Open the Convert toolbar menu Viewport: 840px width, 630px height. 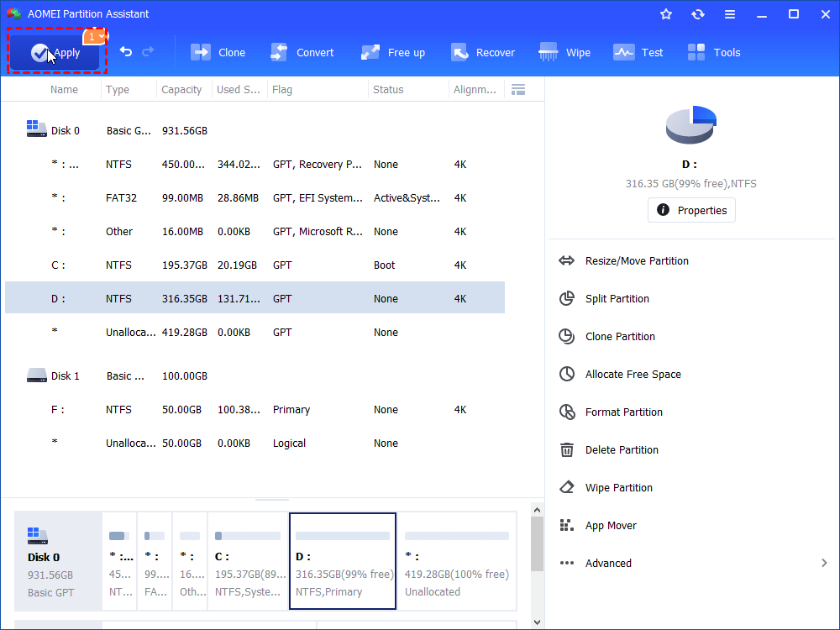click(x=302, y=52)
